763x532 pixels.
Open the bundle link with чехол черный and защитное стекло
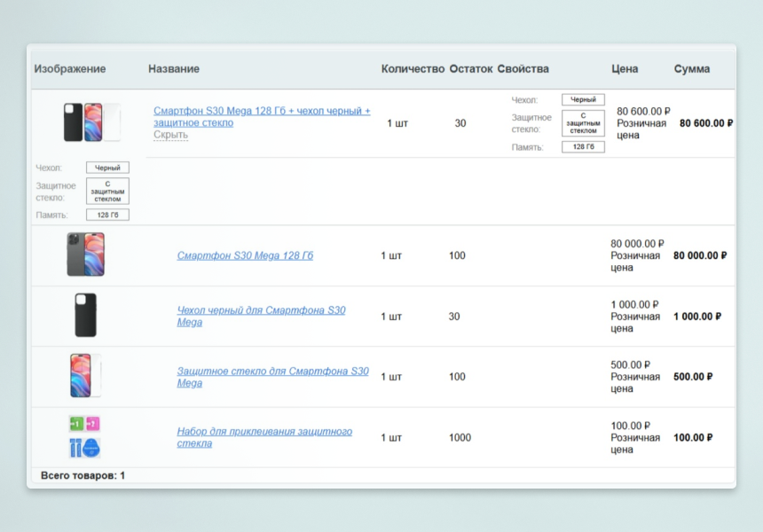(261, 117)
